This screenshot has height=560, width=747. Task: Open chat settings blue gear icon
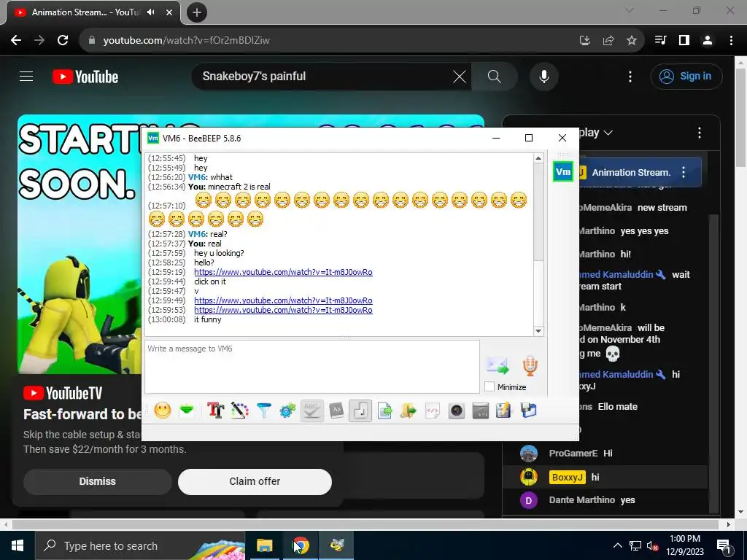(287, 411)
